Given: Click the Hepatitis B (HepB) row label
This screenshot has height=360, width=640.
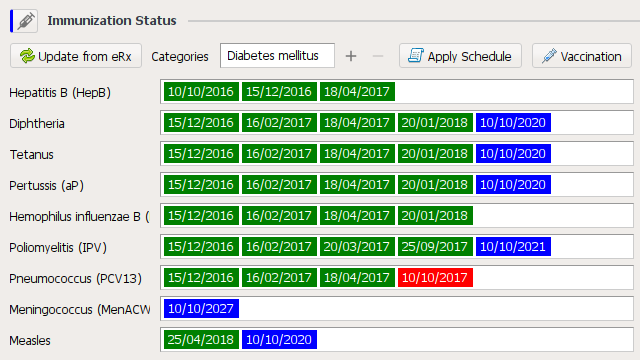Looking at the screenshot, I should tap(60, 93).
